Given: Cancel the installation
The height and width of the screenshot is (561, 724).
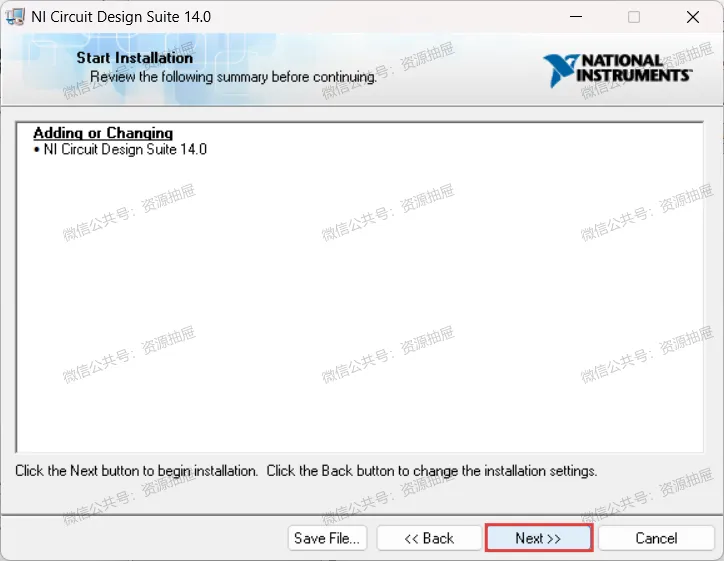Looking at the screenshot, I should click(656, 538).
